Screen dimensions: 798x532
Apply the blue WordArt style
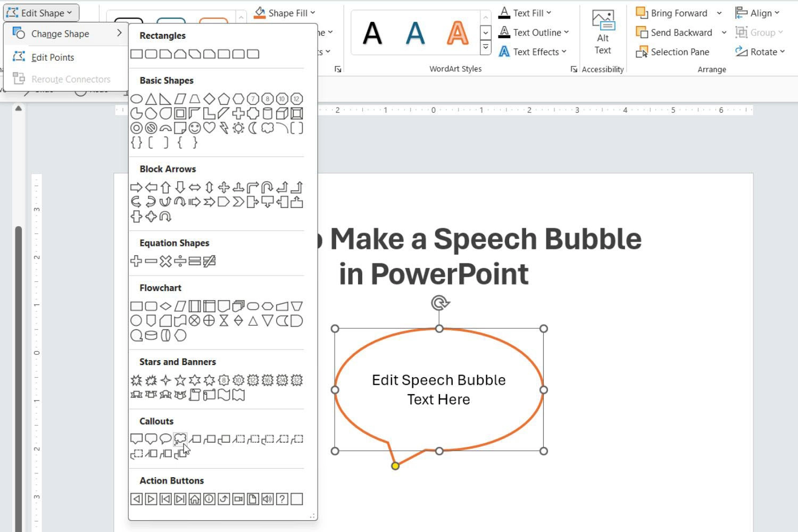tap(415, 32)
